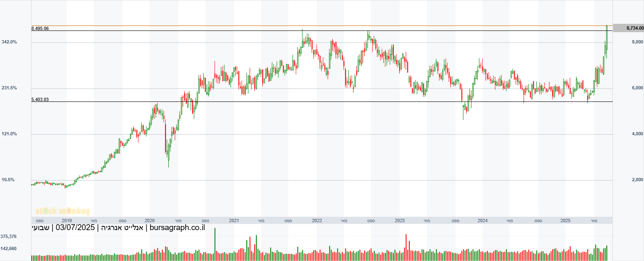Viewport: 644px width, 261px height.
Task: Click the 342.0% percentage axis label
Action: [x=9, y=42]
